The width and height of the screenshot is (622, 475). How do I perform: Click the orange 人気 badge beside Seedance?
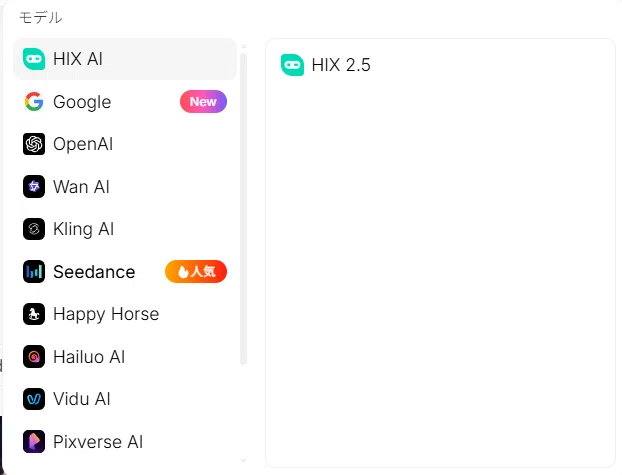[x=196, y=272]
